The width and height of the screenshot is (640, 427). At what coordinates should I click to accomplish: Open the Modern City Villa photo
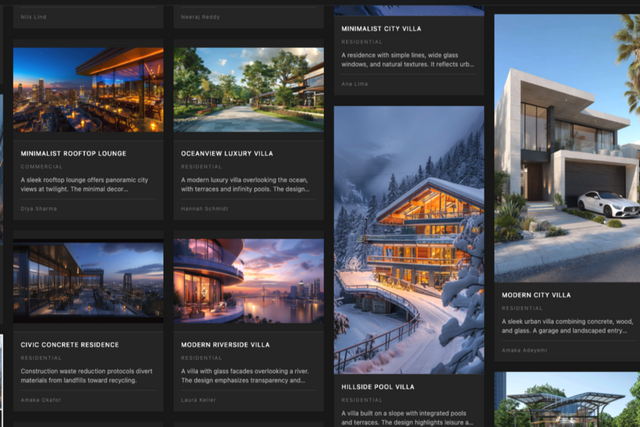point(566,150)
